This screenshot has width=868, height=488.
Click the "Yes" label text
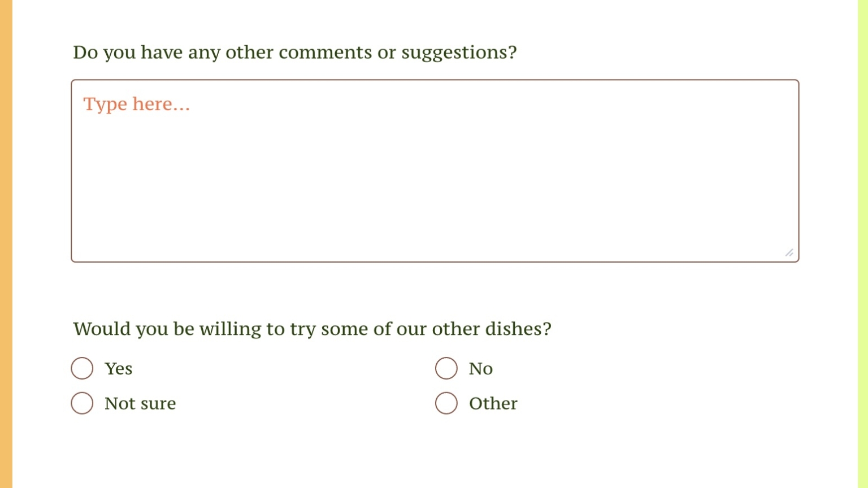click(119, 368)
